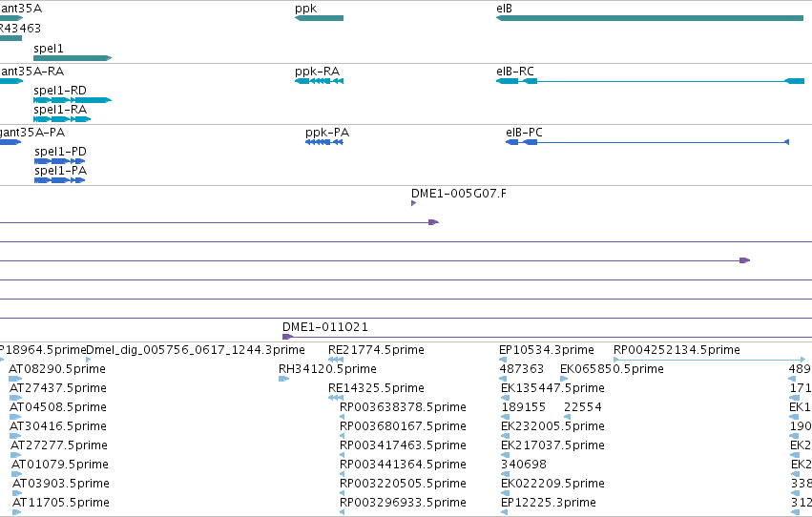Click the ant35A-RA transcript label
Image resolution: width=812 pixels, height=517 pixels.
pos(32,71)
